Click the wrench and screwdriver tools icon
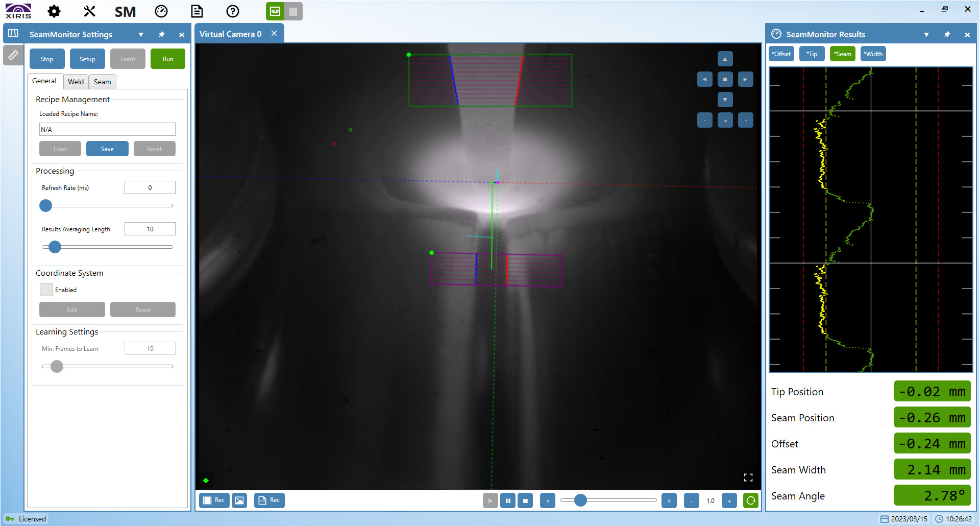 (89, 11)
